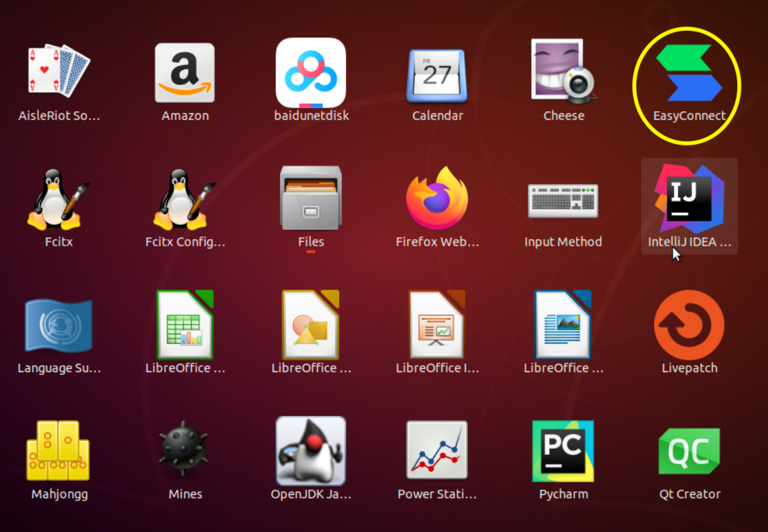Launch LibreOffice Writer

pos(563,324)
